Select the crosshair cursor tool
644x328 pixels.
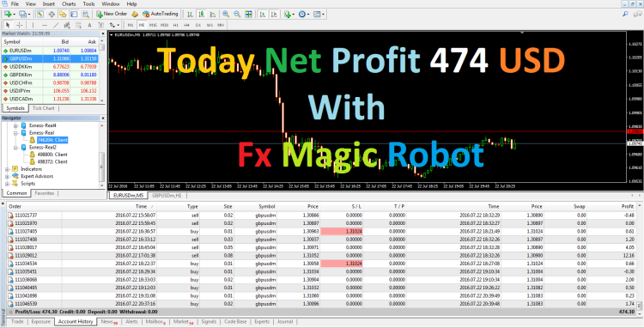point(19,25)
